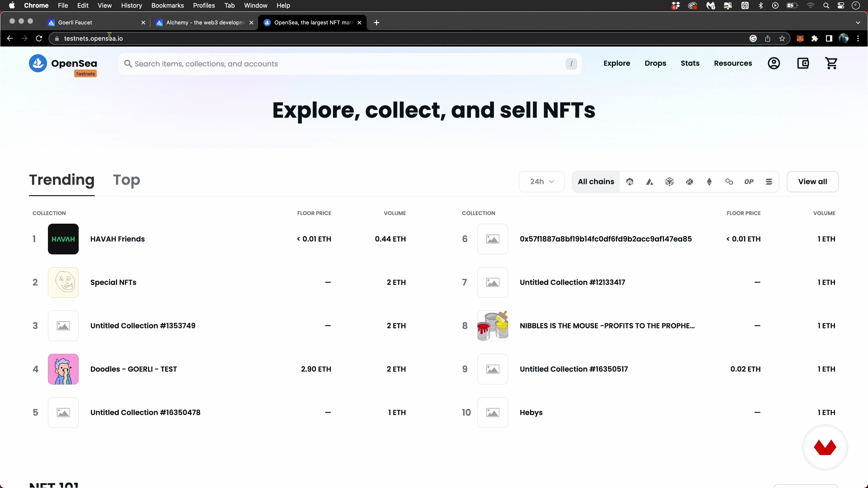Filter by Polygon chain link icon

tap(729, 182)
